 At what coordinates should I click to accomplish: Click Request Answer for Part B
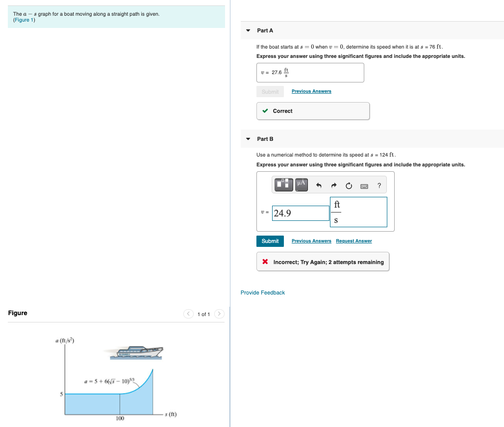tap(353, 241)
